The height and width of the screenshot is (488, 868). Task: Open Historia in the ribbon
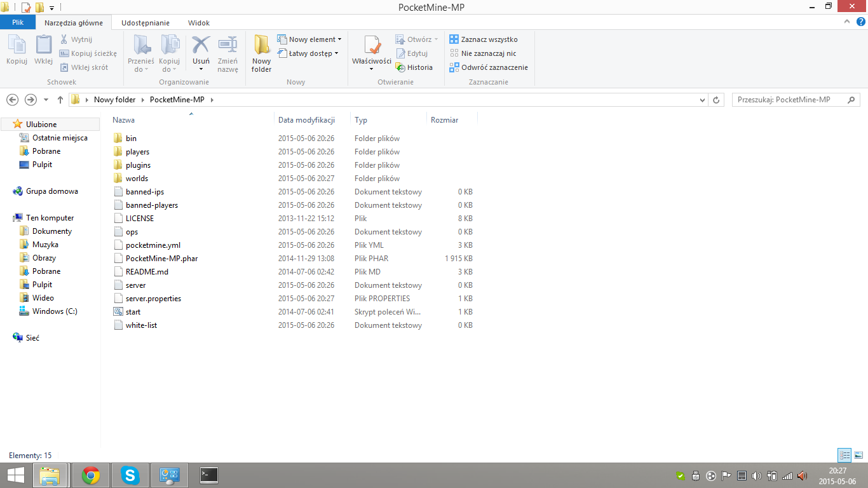click(x=414, y=67)
